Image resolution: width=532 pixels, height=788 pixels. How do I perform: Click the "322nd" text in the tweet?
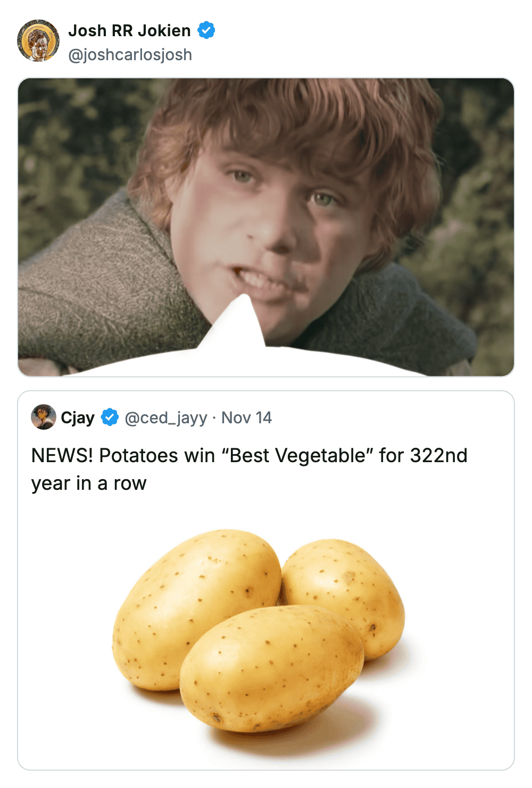(438, 456)
